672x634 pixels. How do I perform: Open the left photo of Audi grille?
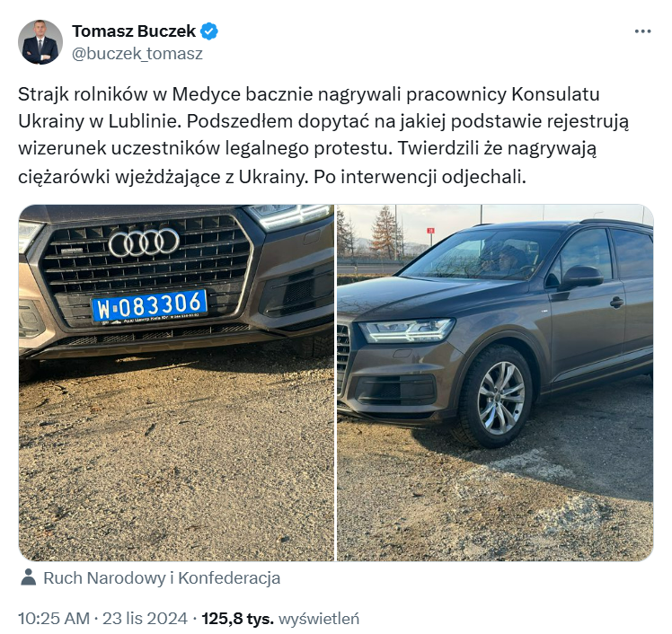pyautogui.click(x=176, y=383)
